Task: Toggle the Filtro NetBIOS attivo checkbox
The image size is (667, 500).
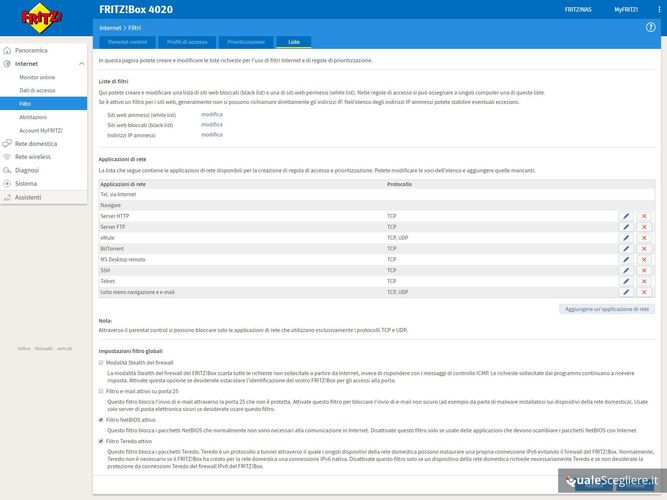Action: (102, 420)
